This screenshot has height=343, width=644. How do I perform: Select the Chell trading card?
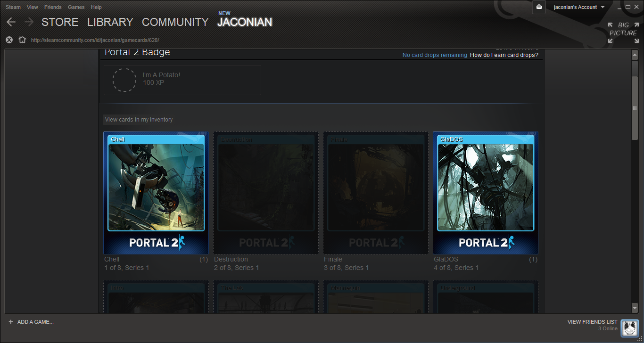point(156,193)
